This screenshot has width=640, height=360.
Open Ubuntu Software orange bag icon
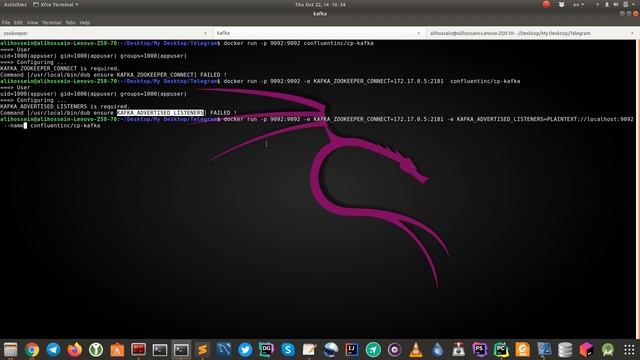[117, 350]
